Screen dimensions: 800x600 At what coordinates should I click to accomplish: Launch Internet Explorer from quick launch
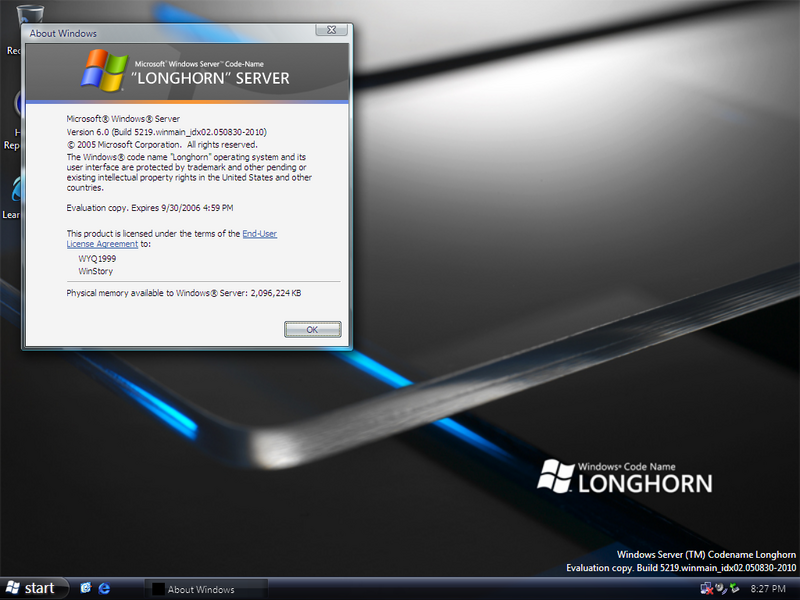pos(104,588)
